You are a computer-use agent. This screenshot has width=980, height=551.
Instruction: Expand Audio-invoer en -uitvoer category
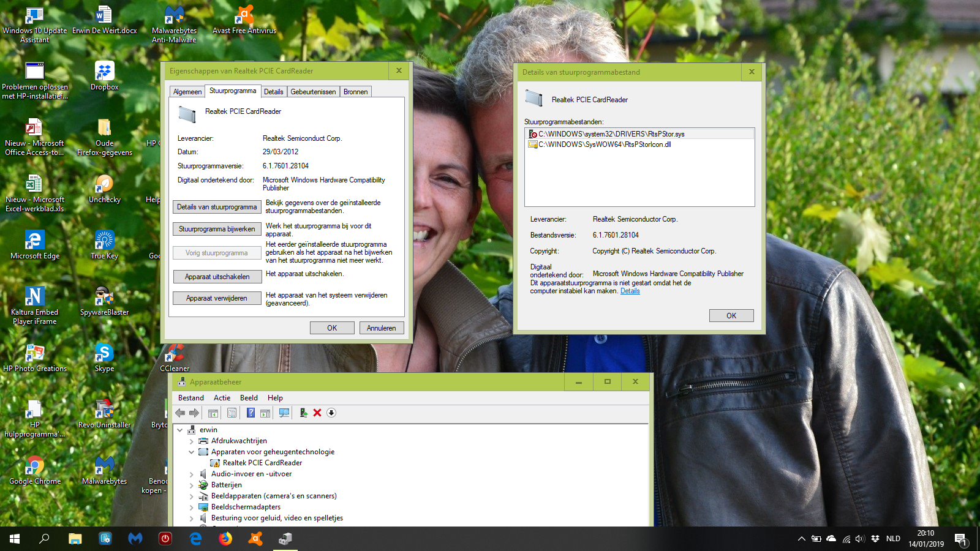pos(191,474)
